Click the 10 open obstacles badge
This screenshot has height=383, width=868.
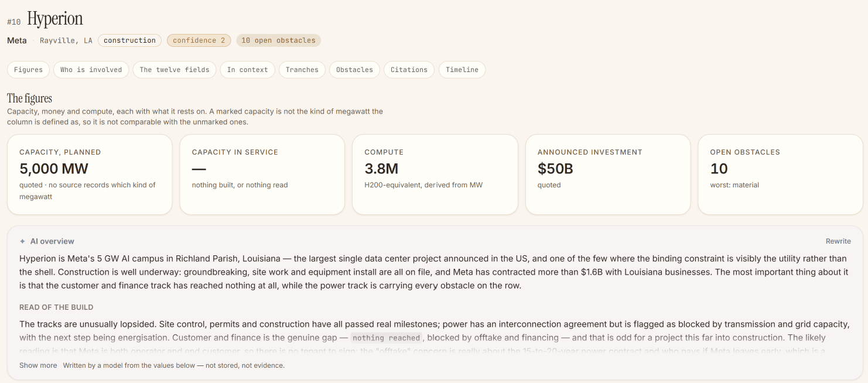278,40
